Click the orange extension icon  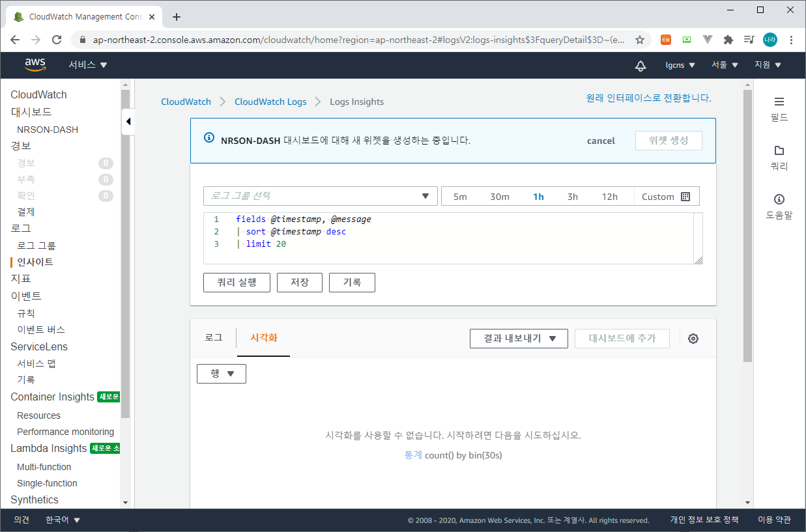pyautogui.click(x=666, y=40)
